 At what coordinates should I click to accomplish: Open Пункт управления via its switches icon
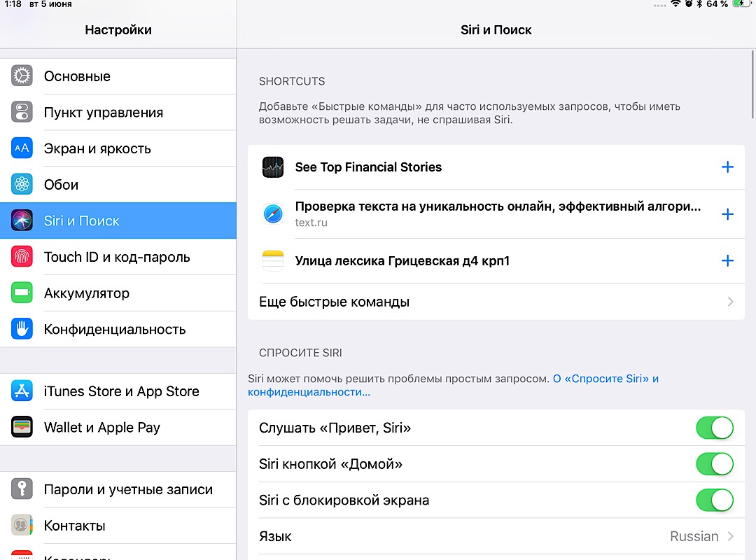click(22, 112)
